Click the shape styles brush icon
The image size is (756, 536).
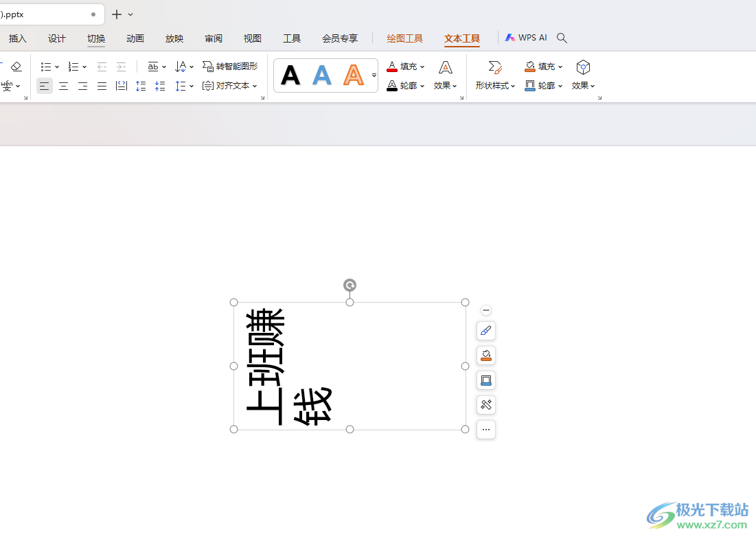click(x=495, y=67)
